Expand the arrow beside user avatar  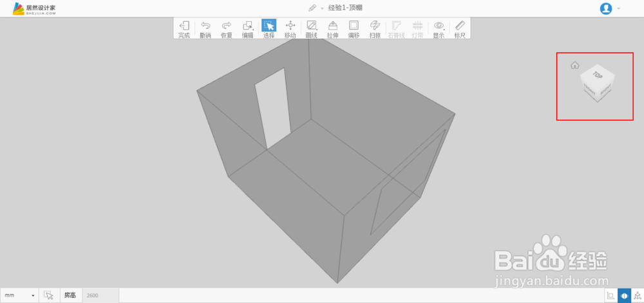618,8
